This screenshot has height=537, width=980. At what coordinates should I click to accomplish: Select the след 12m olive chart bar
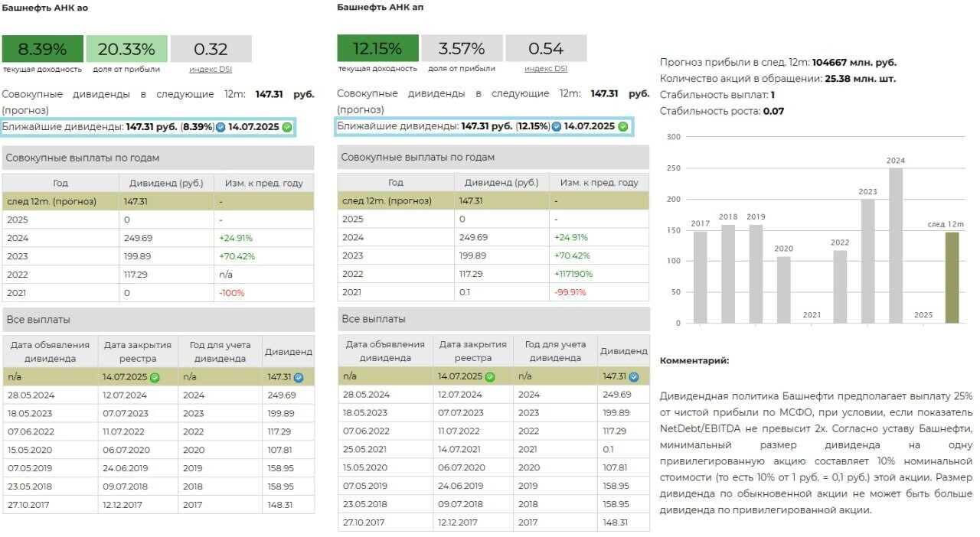952,277
